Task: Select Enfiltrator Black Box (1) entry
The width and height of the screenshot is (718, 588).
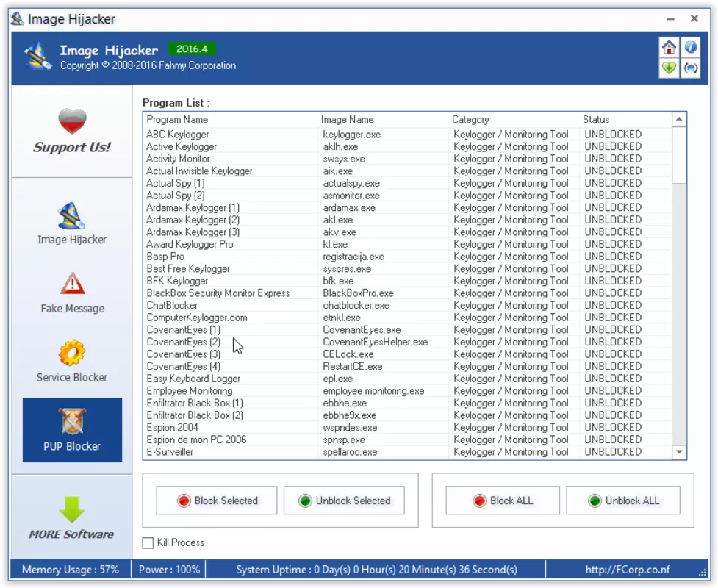Action: tap(407, 403)
